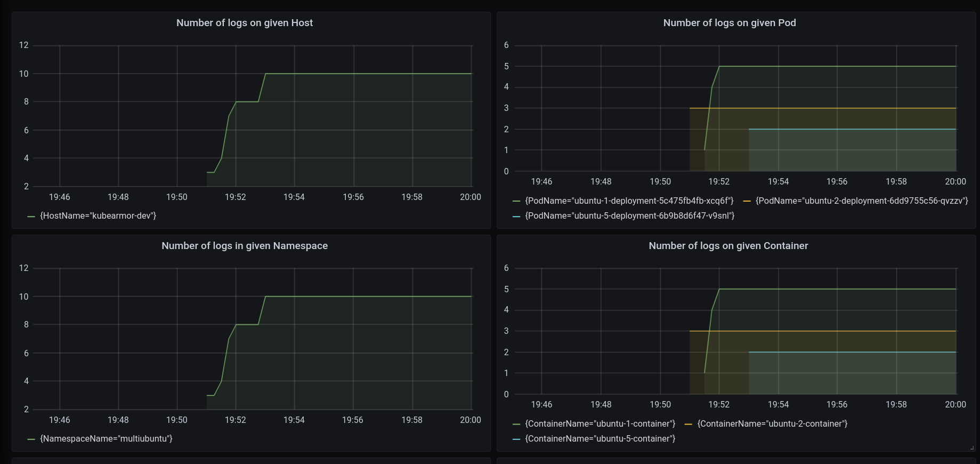Click the blue color line of ubuntu-5-deployment legend
Viewport: 980px width, 464px height.
(516, 217)
